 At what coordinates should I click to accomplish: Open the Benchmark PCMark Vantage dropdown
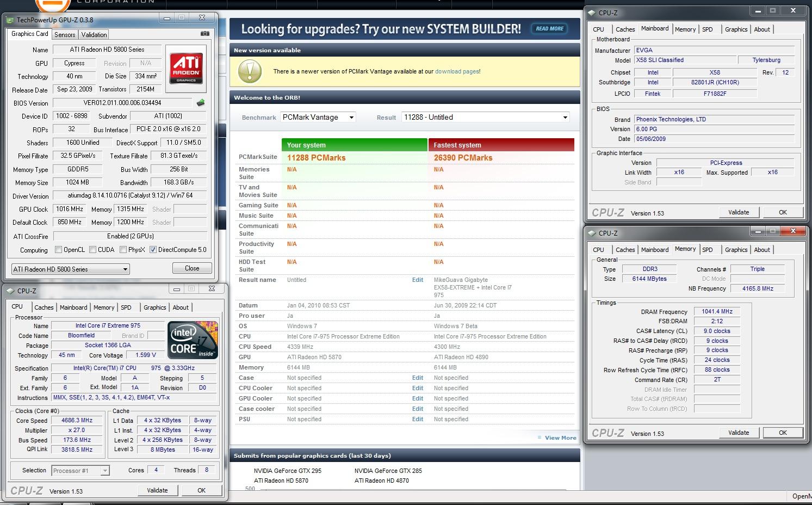click(318, 117)
